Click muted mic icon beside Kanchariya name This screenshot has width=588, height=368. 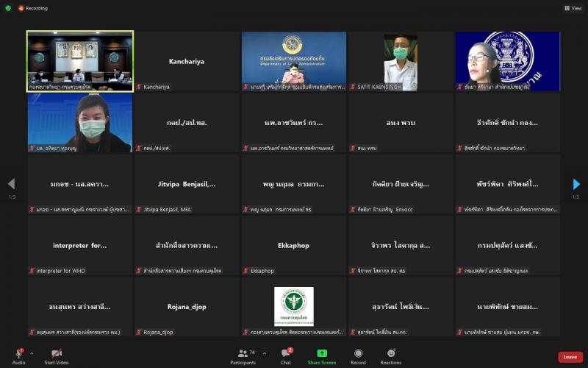coord(139,87)
